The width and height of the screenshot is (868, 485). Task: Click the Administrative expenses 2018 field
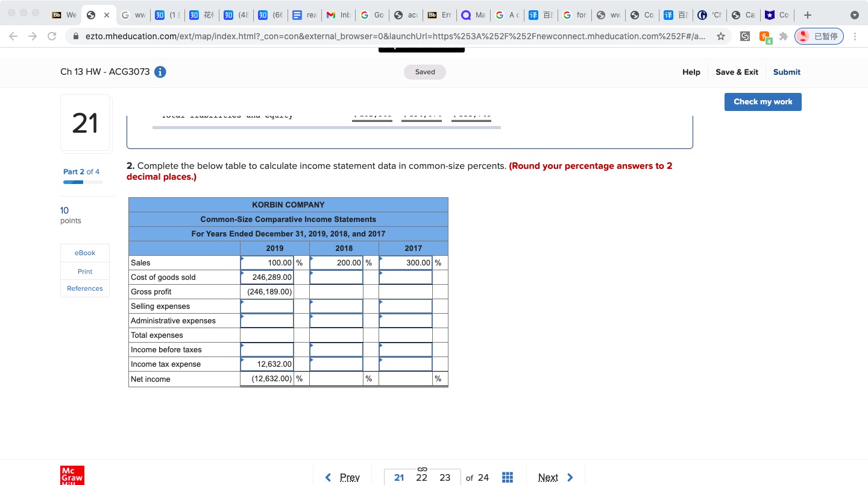coord(336,321)
